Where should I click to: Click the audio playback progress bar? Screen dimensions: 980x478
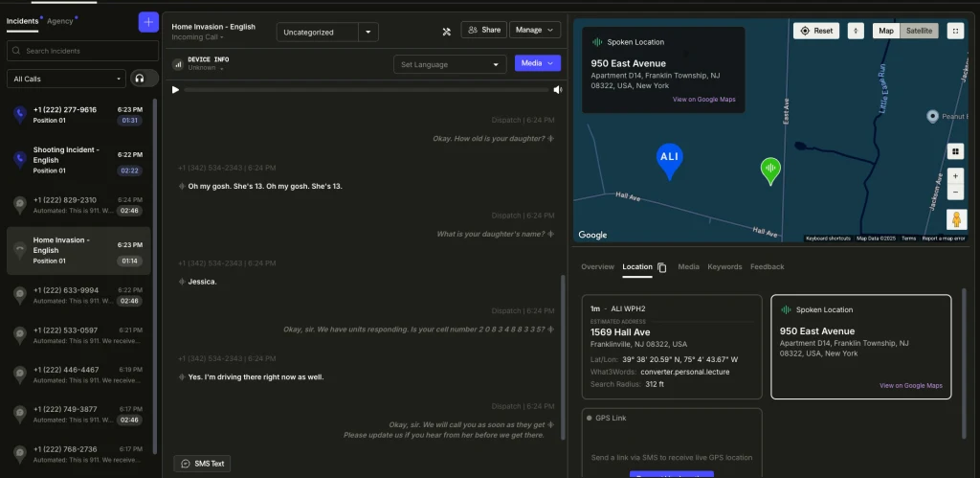point(366,90)
